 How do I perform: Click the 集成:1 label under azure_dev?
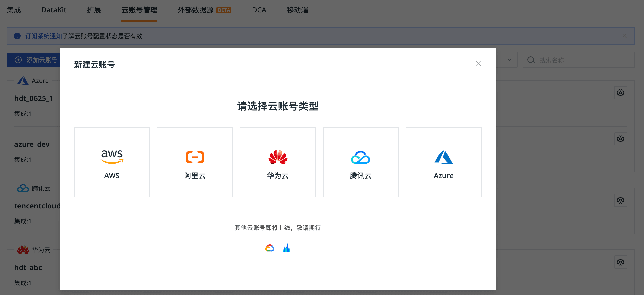(x=23, y=160)
